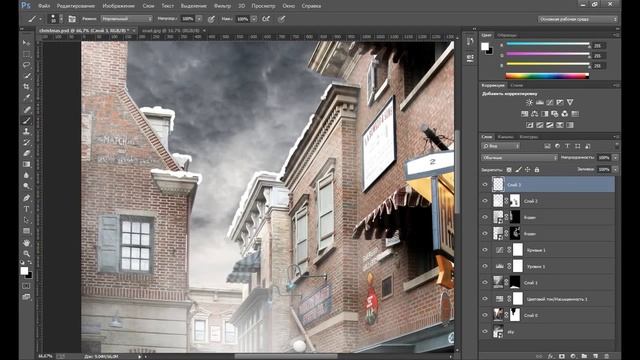Hide the sky layer at bottom
Screen dimensions: 640x360
coord(485,331)
